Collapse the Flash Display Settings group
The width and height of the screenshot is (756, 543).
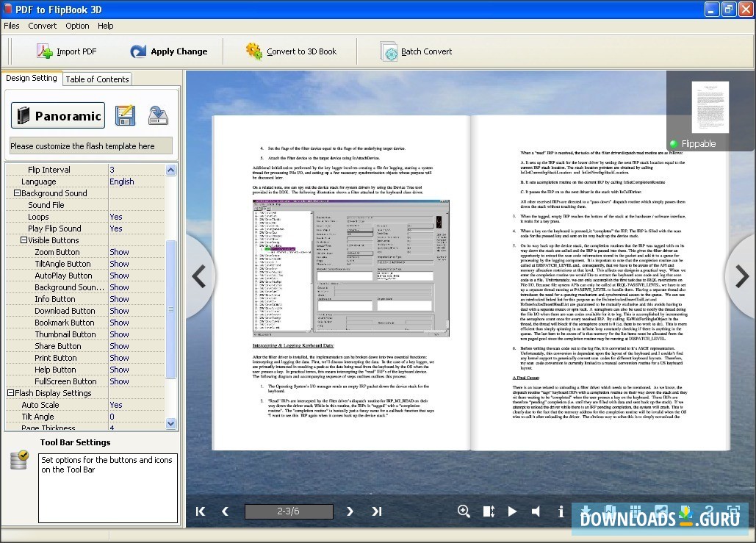[10, 393]
